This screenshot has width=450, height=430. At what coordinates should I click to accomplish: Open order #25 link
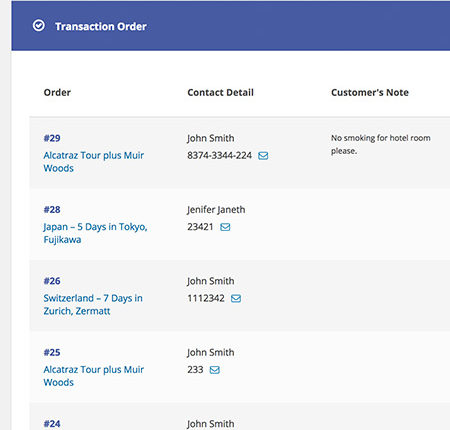point(52,352)
